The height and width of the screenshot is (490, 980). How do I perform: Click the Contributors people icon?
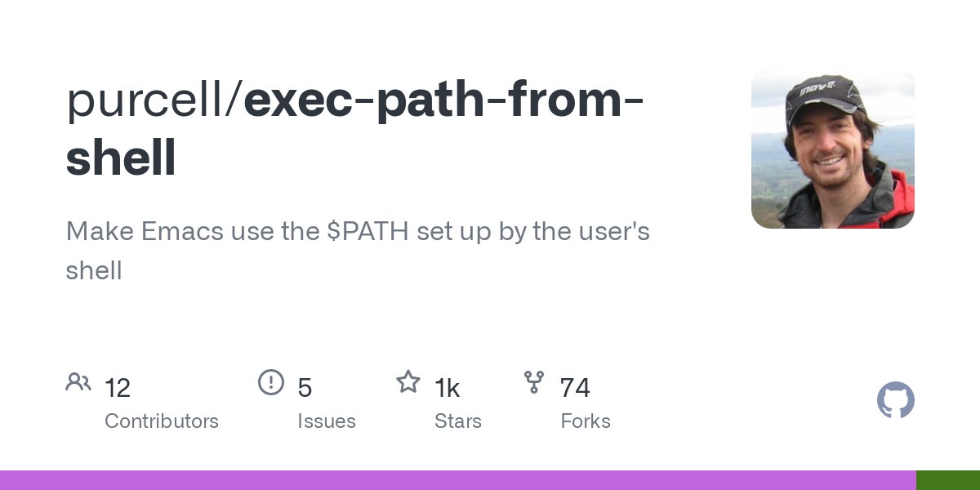pos(78,382)
